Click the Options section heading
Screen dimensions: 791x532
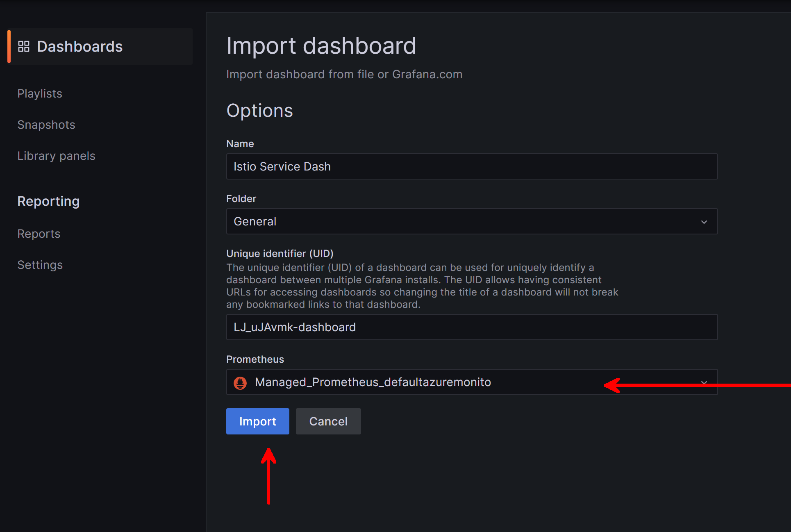point(259,111)
